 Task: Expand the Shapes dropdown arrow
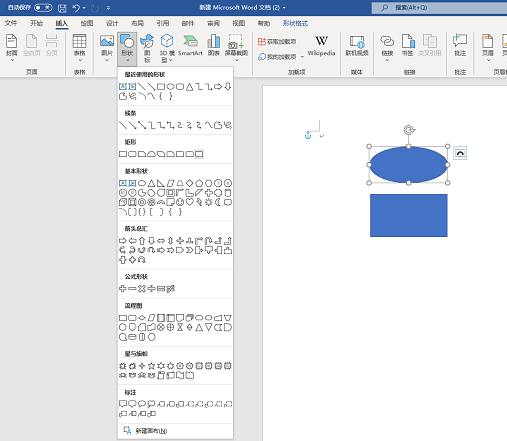click(x=127, y=60)
